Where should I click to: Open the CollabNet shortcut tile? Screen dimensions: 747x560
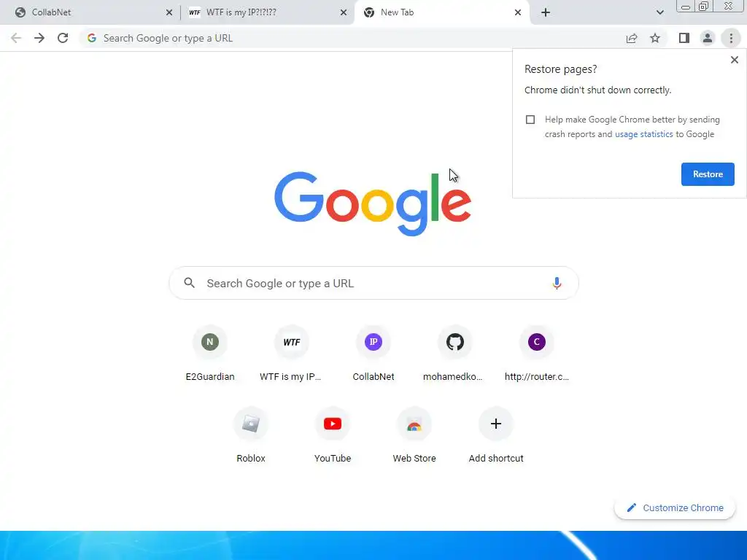373,354
